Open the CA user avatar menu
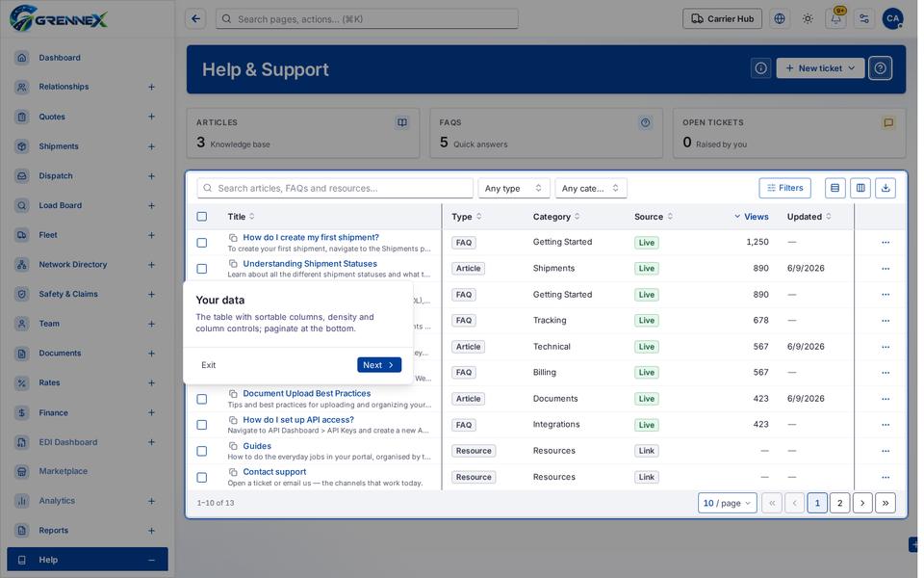 [893, 19]
